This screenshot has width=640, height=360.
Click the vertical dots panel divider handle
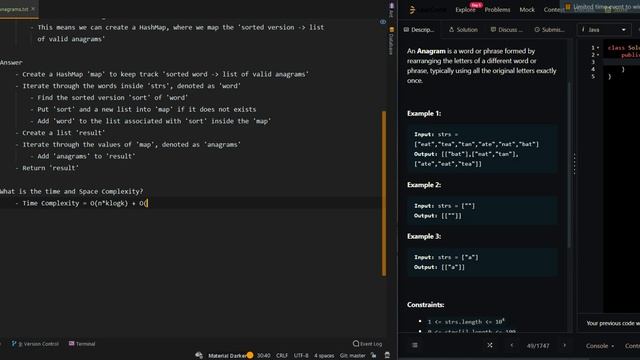pos(574,164)
